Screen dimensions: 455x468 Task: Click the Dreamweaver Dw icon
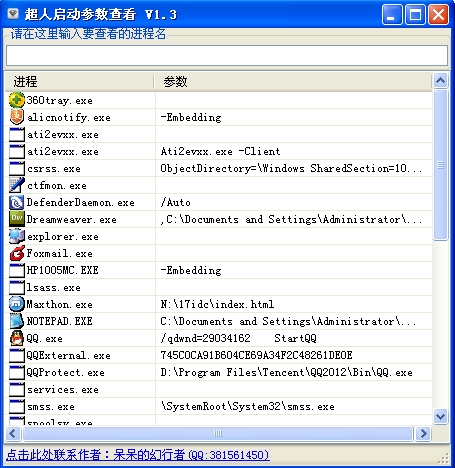[x=17, y=219]
